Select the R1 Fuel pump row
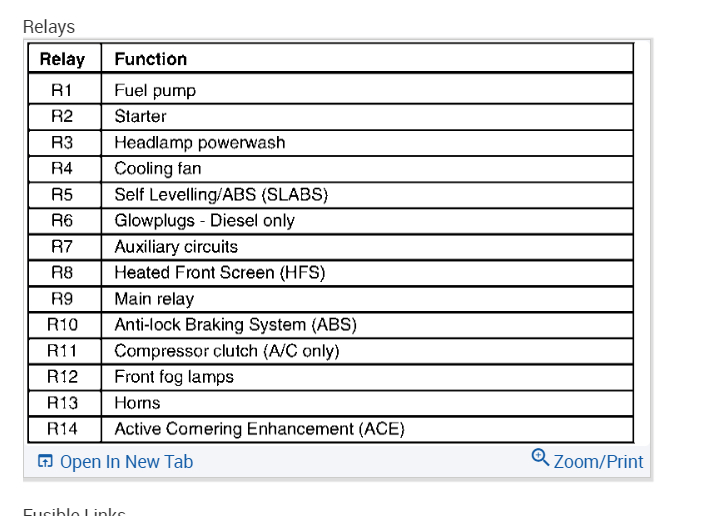711x516 pixels. coord(155,90)
